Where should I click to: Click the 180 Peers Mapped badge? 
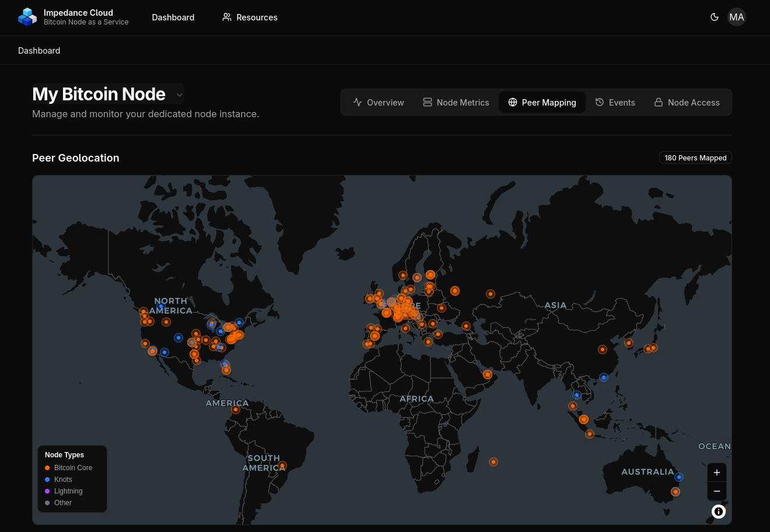(x=695, y=157)
